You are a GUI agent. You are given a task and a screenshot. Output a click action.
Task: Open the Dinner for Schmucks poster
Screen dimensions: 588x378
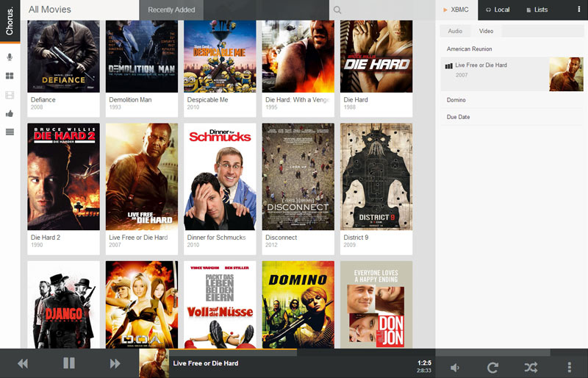(220, 176)
